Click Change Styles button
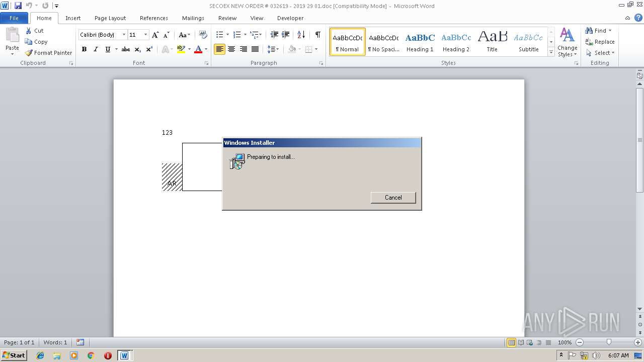Screen dimensions: 644x362 [567, 42]
